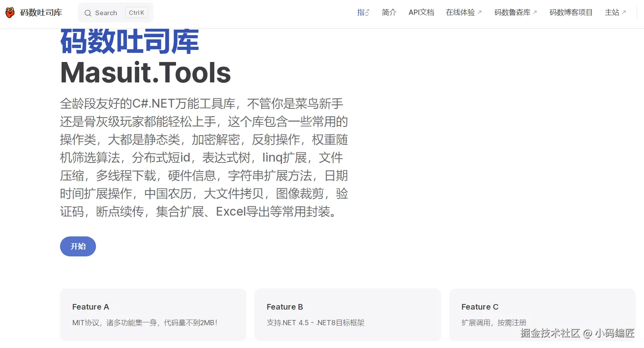Open the 码数鲁森库 external link
The image size is (644, 348).
click(x=516, y=12)
